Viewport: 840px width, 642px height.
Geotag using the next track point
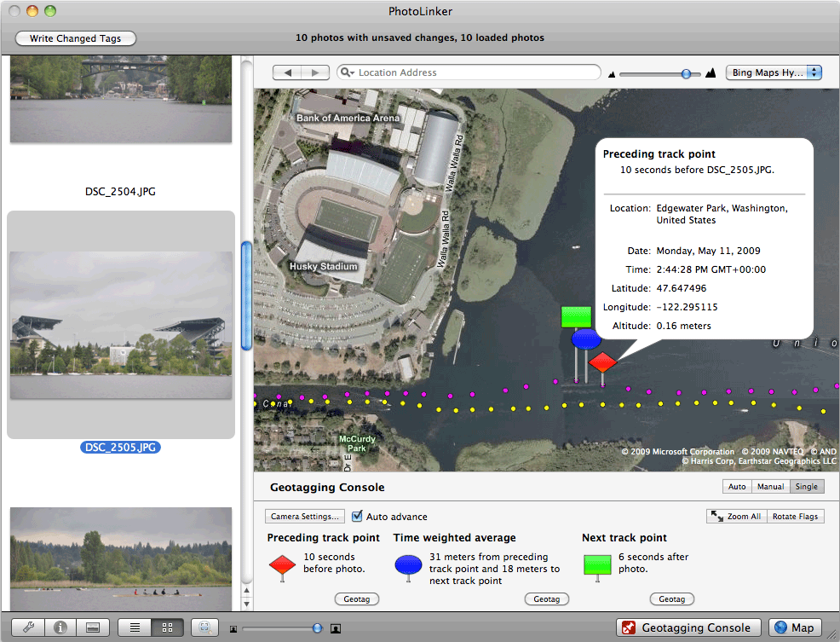tap(672, 599)
